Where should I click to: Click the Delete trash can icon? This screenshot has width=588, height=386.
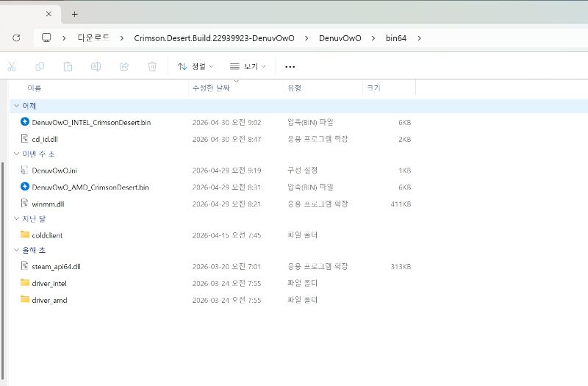point(152,67)
